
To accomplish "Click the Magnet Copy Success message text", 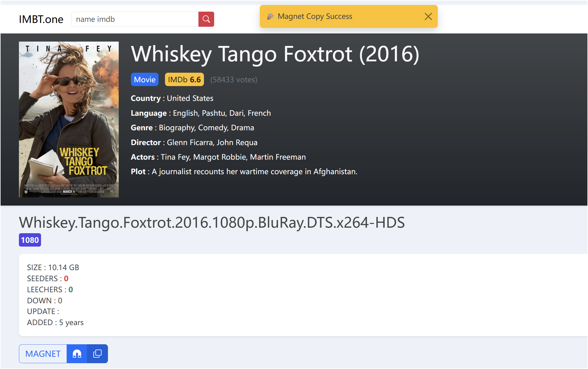I will (x=315, y=17).
